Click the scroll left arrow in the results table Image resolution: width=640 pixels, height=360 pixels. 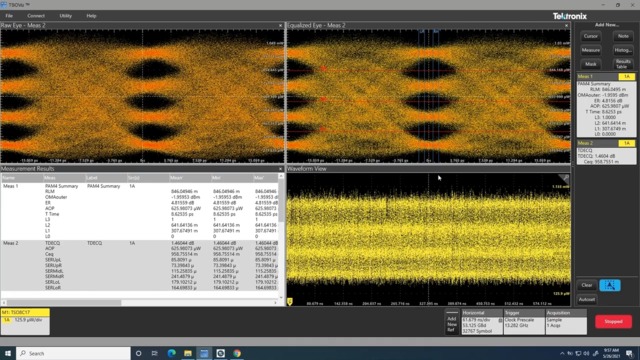4,302
